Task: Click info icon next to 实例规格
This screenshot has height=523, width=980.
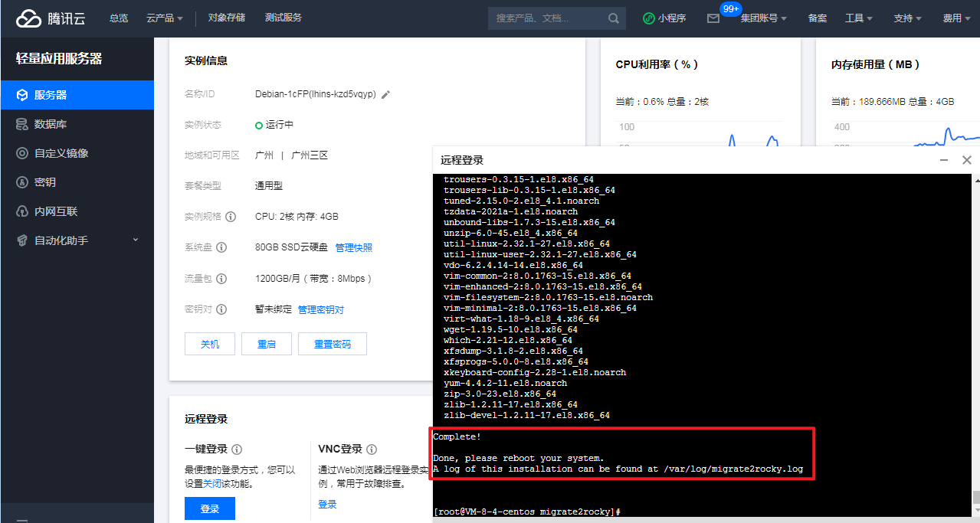Action: coord(231,217)
